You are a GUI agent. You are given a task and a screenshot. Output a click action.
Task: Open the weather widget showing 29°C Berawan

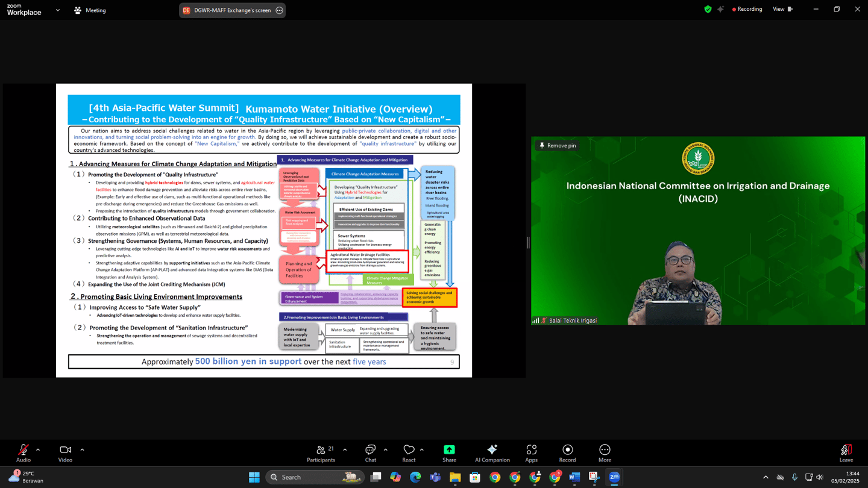tap(27, 477)
